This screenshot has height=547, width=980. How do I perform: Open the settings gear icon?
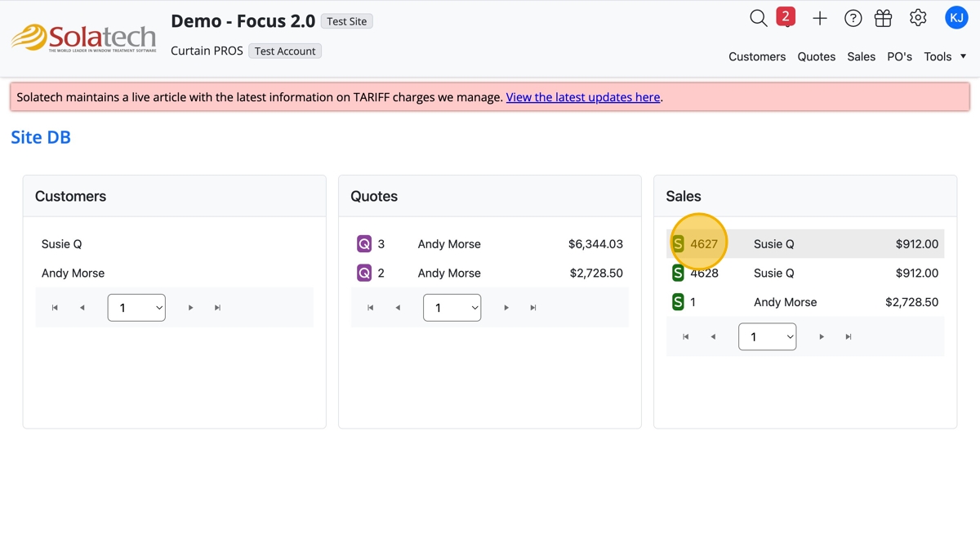point(918,18)
